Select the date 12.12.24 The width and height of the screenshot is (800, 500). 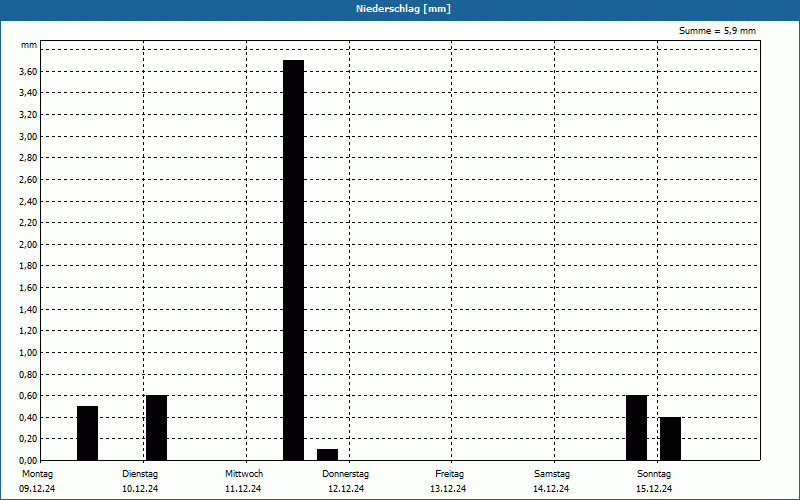[346, 489]
